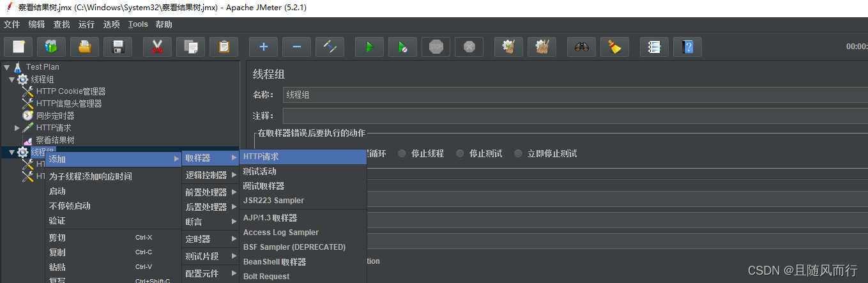This screenshot has width=868, height=283.
Task: Collapse the Test Plan tree node
Action: [6, 66]
